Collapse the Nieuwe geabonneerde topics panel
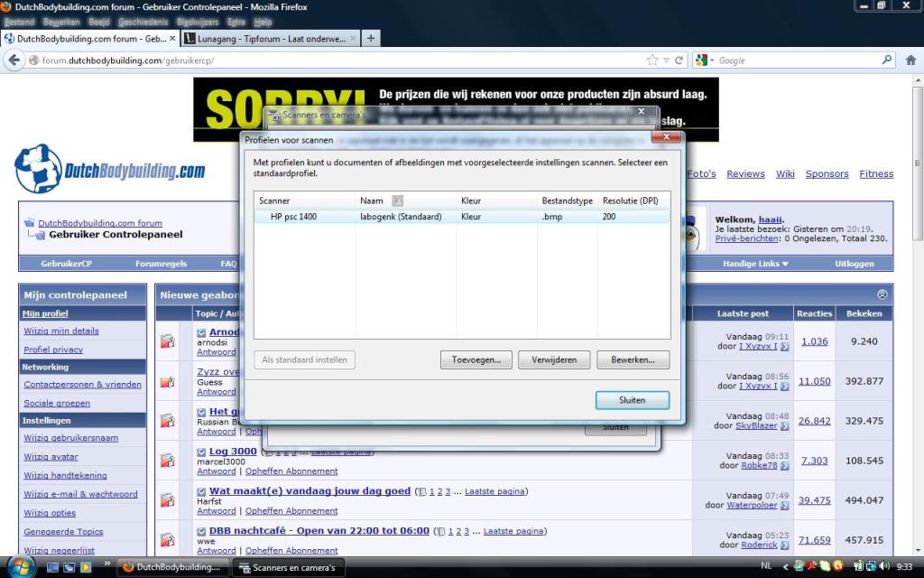This screenshot has height=578, width=924. click(882, 294)
